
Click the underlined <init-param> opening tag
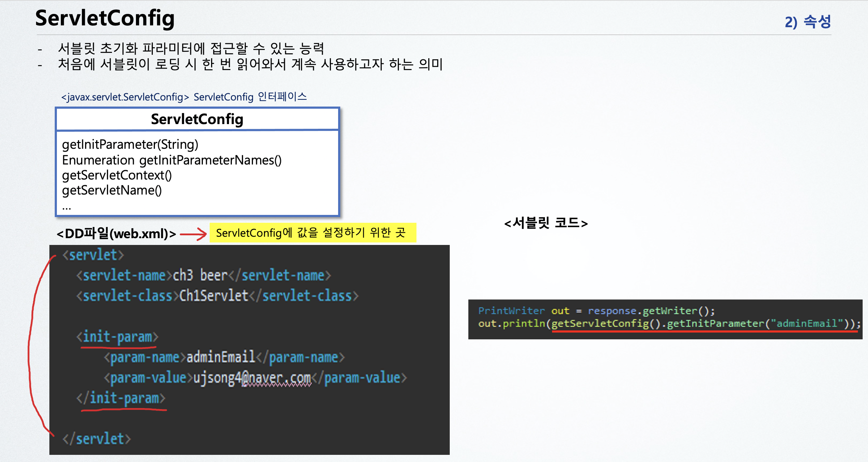coord(117,337)
